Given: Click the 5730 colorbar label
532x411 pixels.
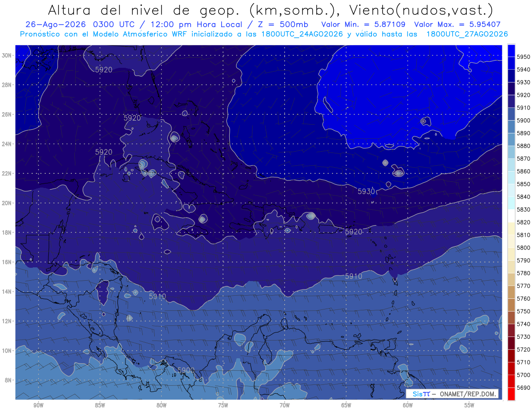Looking at the screenshot, I should 524,337.
